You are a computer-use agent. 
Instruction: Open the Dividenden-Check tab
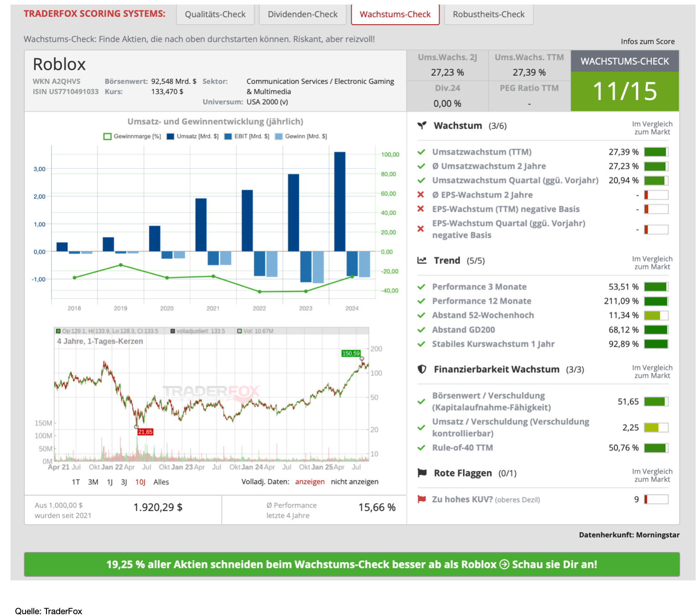tap(303, 14)
